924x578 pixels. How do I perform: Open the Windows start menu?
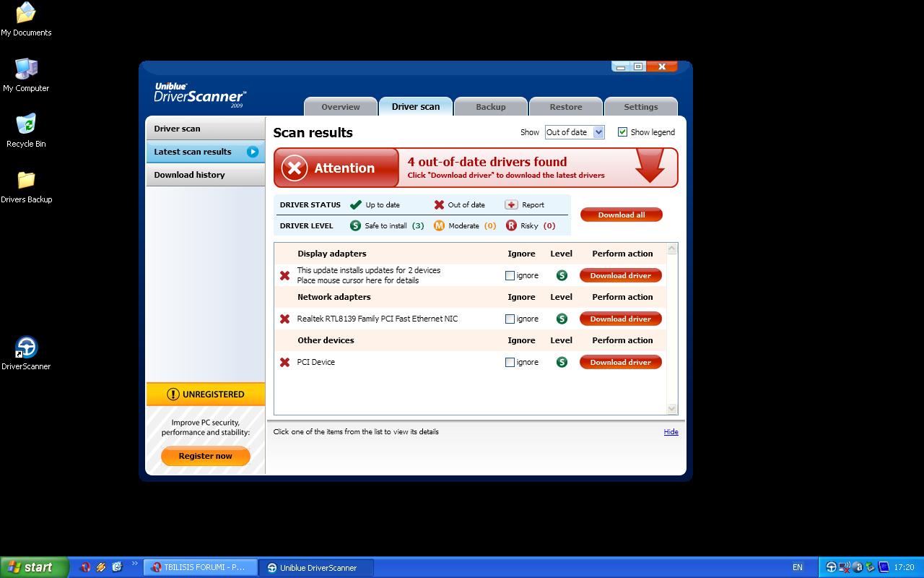pyautogui.click(x=35, y=567)
